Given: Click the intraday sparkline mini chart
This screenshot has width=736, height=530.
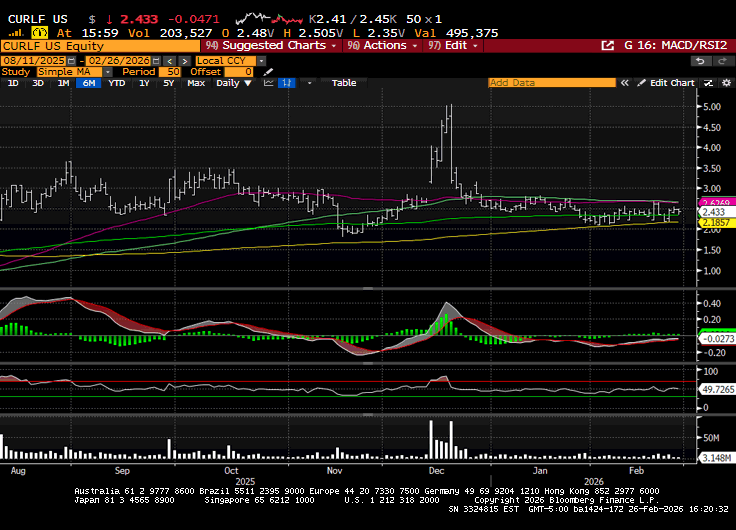Looking at the screenshot, I should pyautogui.click(x=269, y=19).
